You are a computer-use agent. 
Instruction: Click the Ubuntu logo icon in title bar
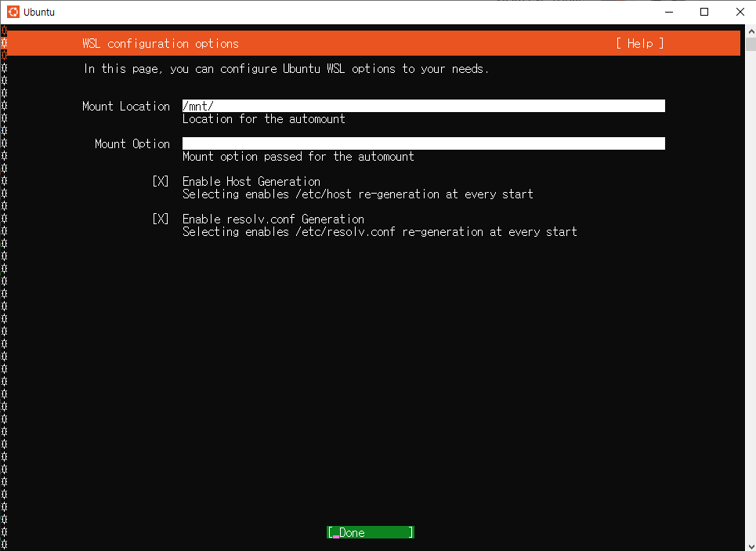click(x=13, y=12)
